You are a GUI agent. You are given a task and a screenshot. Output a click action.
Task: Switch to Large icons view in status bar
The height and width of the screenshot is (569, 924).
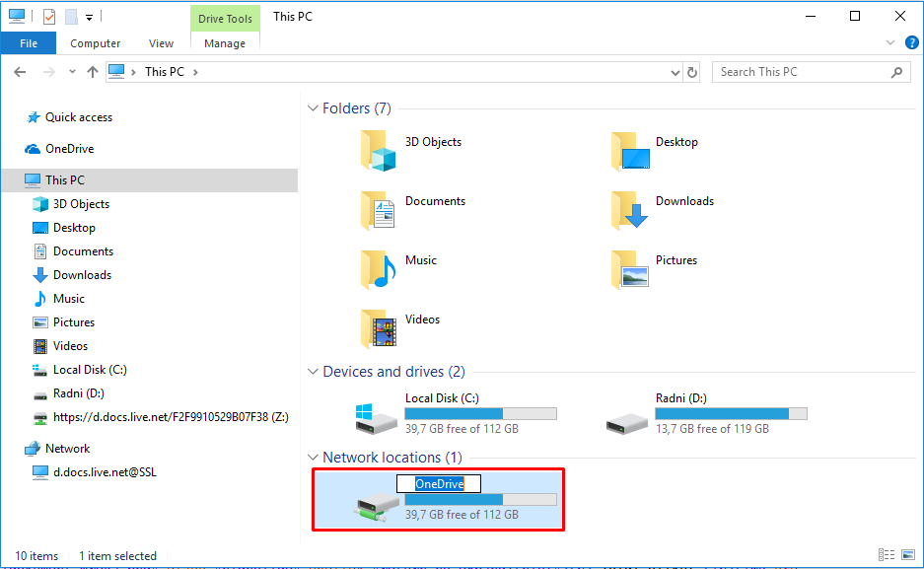(908, 555)
